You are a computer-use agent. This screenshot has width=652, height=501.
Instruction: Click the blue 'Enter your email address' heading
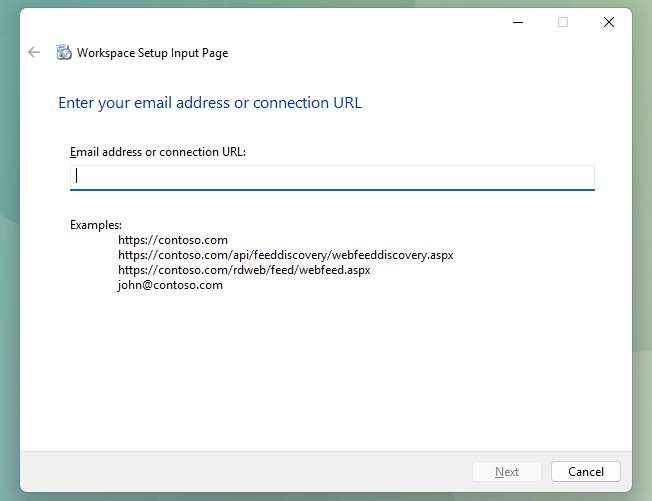[x=210, y=103]
